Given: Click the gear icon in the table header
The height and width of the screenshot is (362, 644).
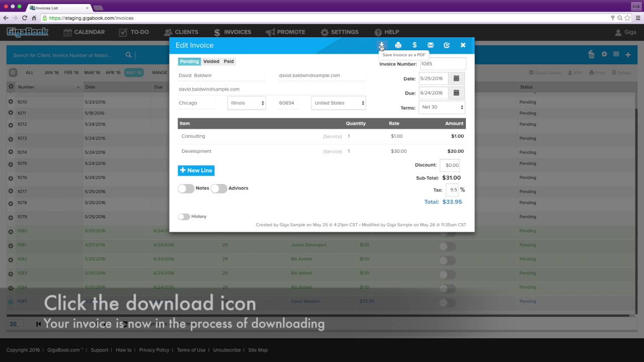Looking at the screenshot, I should click(x=11, y=87).
